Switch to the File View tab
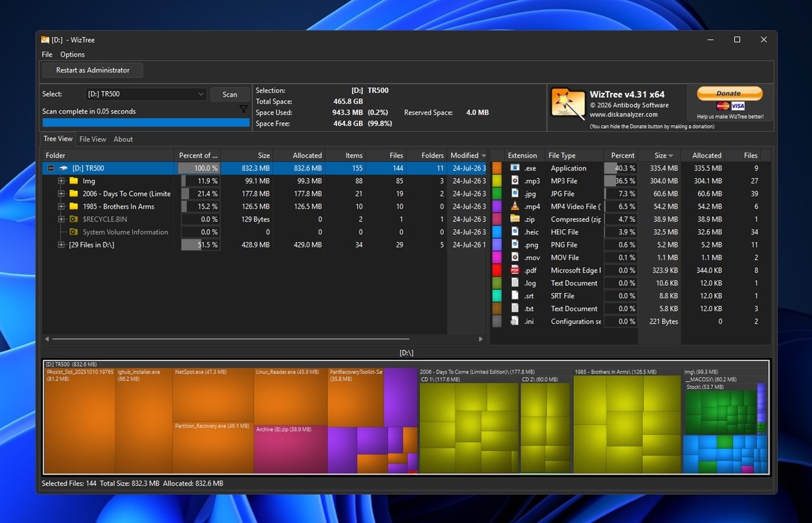 click(x=93, y=139)
